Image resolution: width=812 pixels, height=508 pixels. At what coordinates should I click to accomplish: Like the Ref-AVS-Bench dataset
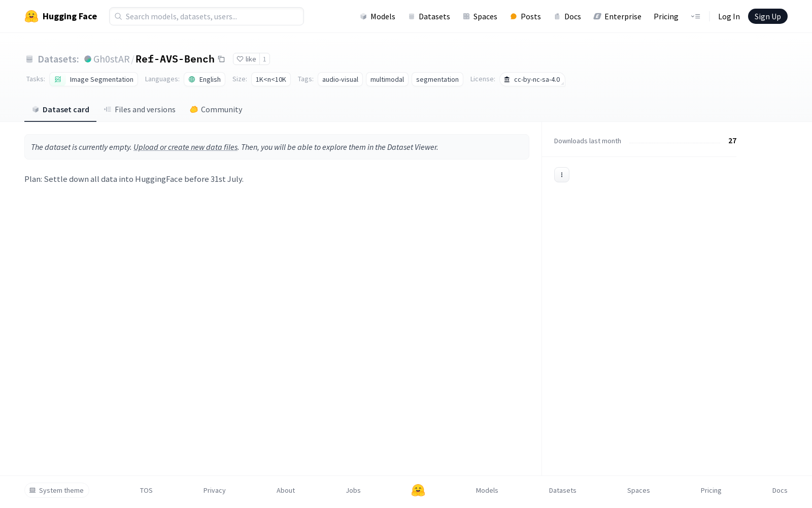coord(246,59)
